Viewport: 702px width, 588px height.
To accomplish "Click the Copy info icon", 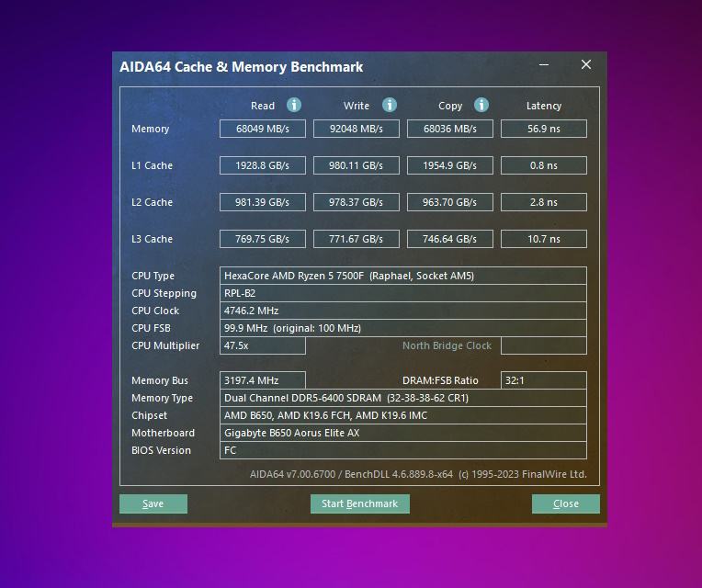I will (481, 105).
